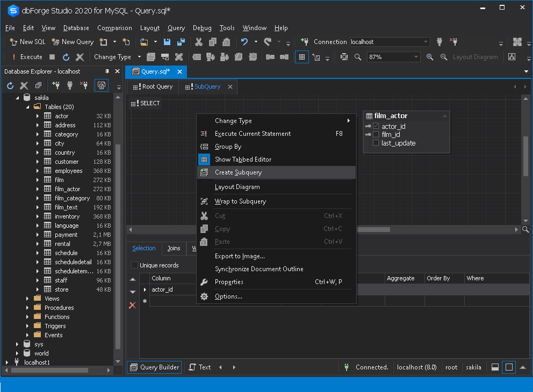Switch to the Root Query tab

(153, 86)
